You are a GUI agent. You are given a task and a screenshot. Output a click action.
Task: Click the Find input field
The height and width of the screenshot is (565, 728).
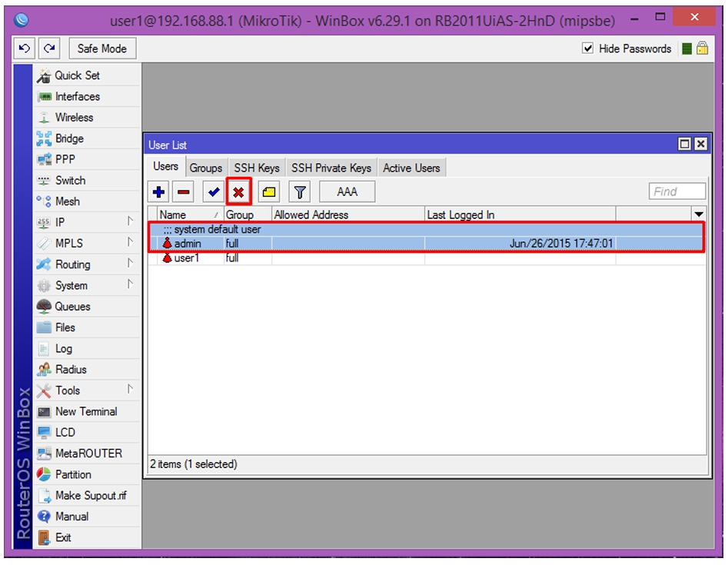click(677, 191)
